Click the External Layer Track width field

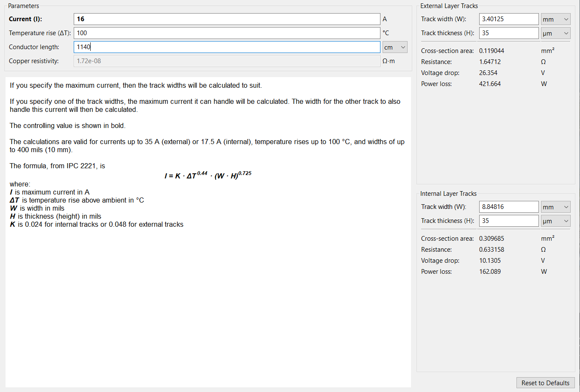pos(509,19)
